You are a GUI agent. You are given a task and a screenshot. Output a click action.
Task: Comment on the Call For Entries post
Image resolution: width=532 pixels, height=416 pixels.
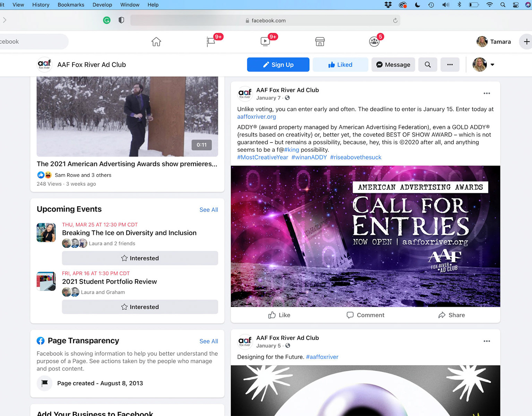click(x=366, y=315)
